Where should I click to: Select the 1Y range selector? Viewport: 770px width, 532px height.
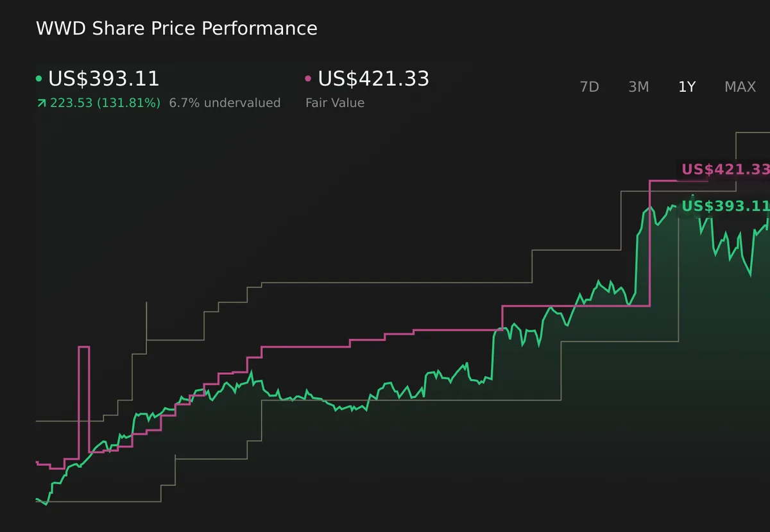pyautogui.click(x=686, y=87)
